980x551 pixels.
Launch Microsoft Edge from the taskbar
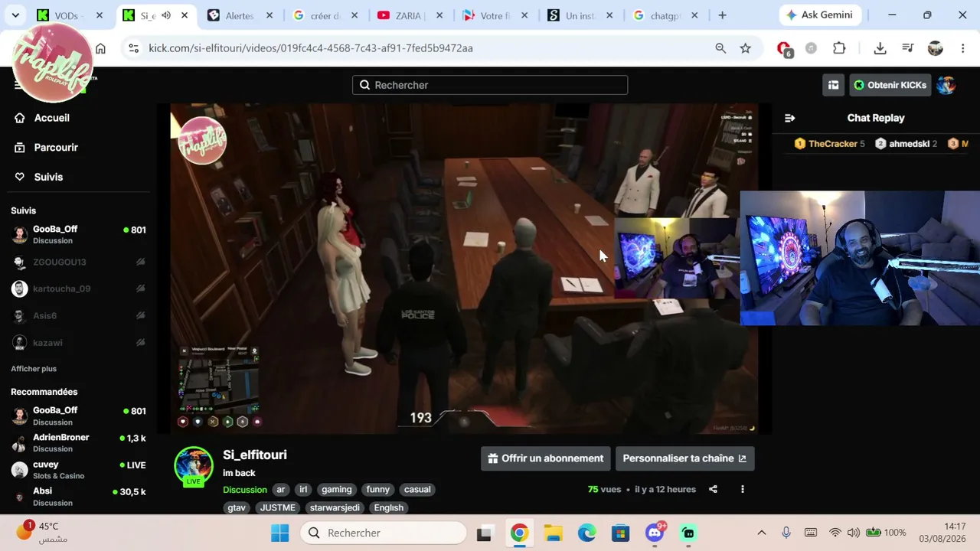pos(587,533)
